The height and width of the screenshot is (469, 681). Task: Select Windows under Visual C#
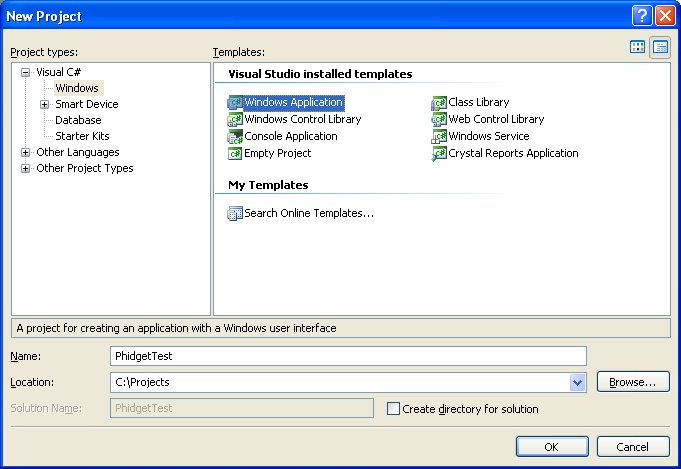click(x=77, y=88)
